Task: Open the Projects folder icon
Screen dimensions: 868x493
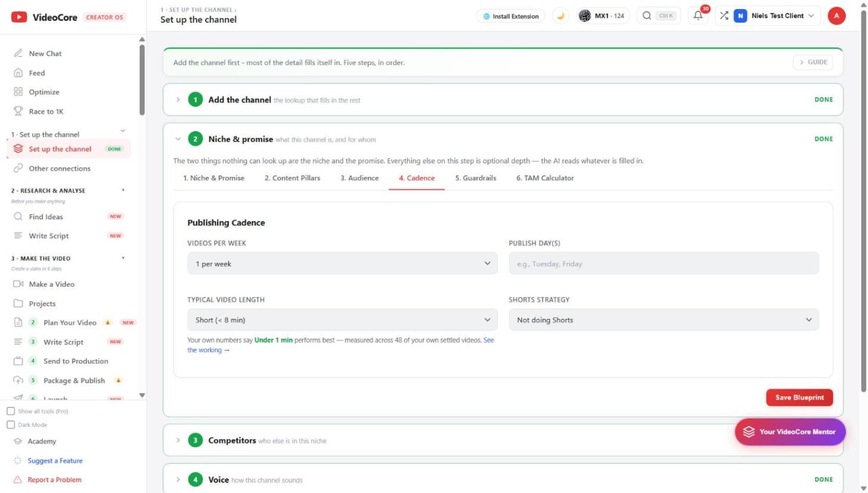Action: [x=18, y=303]
